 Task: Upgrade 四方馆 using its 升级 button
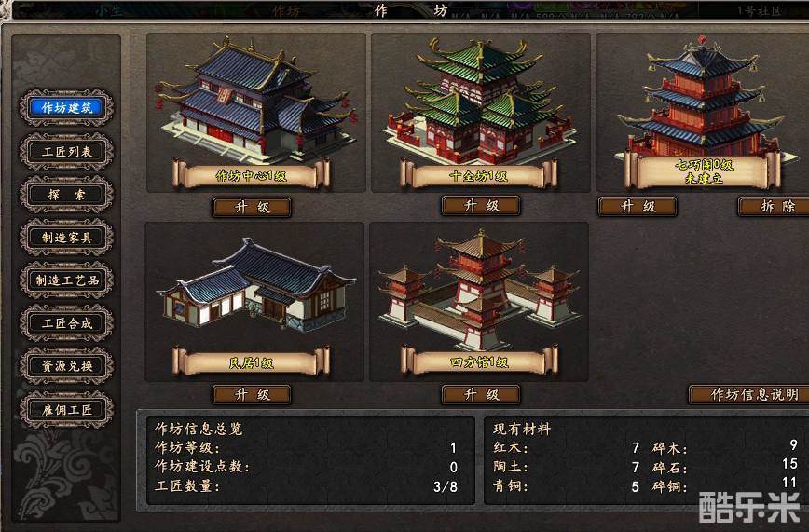click(x=481, y=395)
